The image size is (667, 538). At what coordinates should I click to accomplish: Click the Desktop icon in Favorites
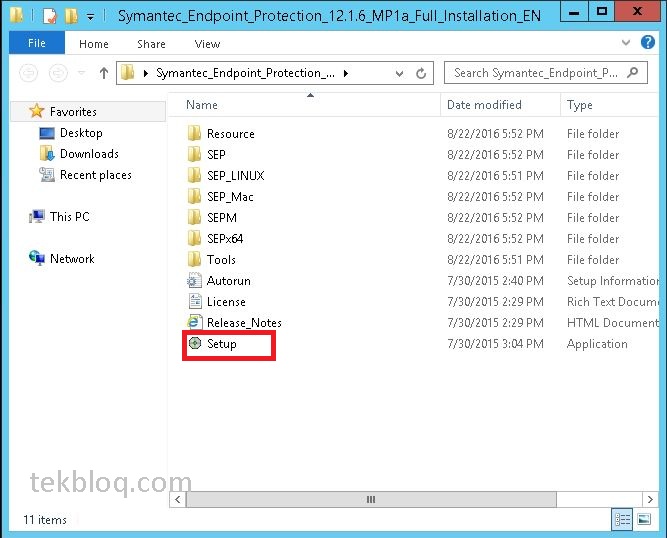pos(47,133)
